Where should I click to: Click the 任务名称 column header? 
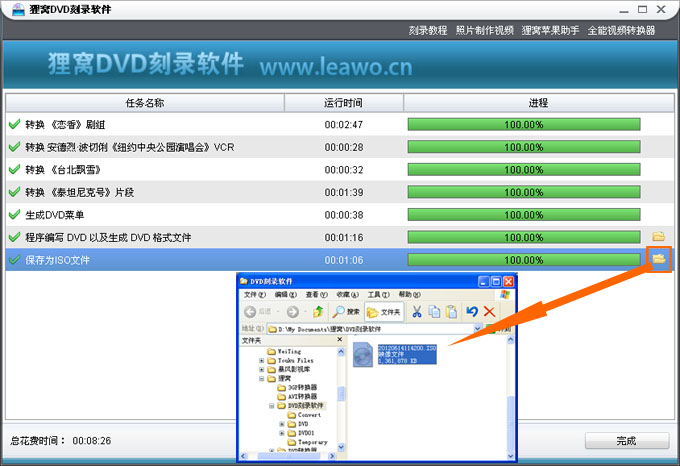[145, 103]
